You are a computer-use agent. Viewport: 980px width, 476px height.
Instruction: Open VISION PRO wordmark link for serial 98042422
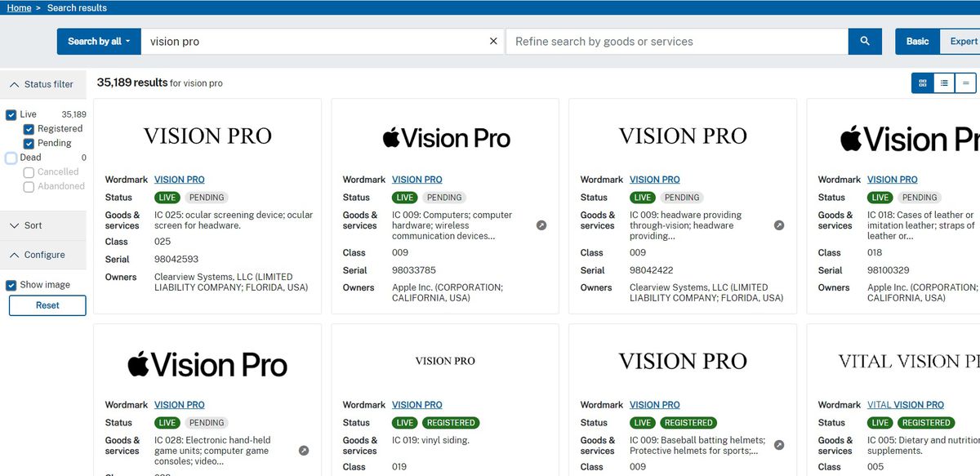[655, 180]
